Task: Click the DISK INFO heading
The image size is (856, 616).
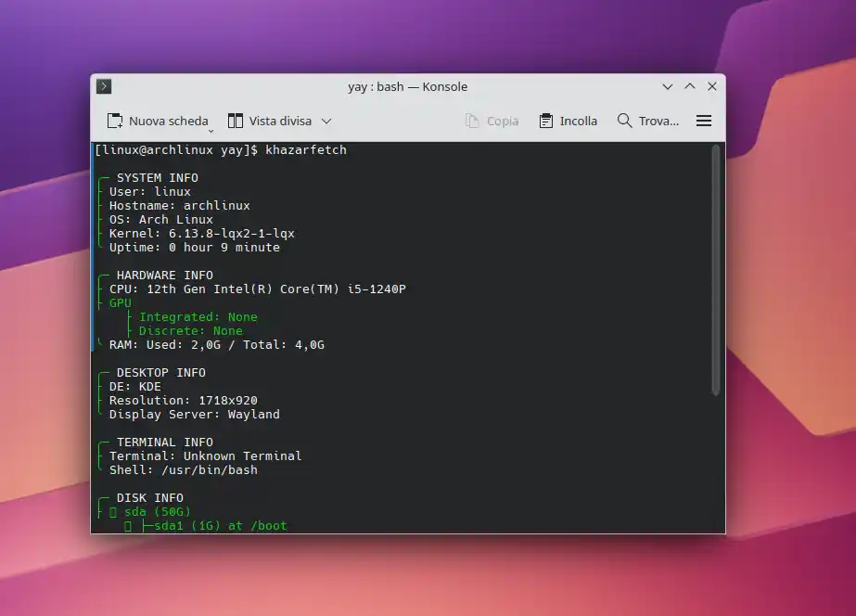Action: coord(150,498)
